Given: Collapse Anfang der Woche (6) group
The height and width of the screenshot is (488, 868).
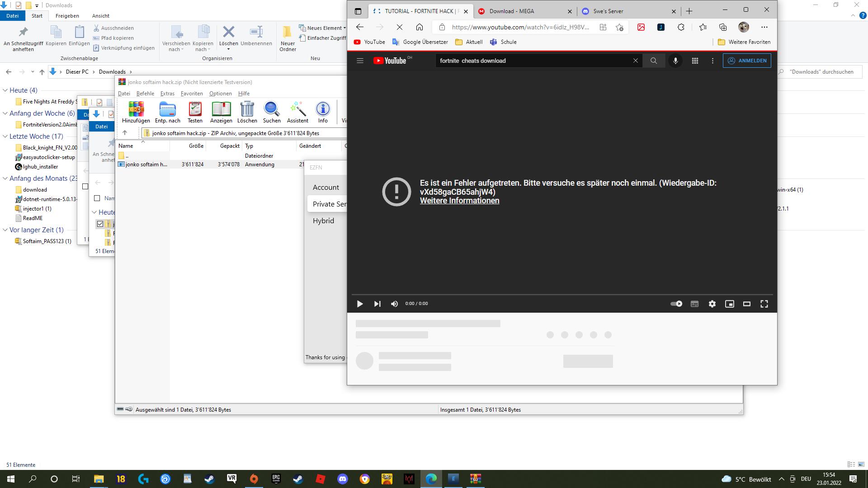Looking at the screenshot, I should 5,113.
